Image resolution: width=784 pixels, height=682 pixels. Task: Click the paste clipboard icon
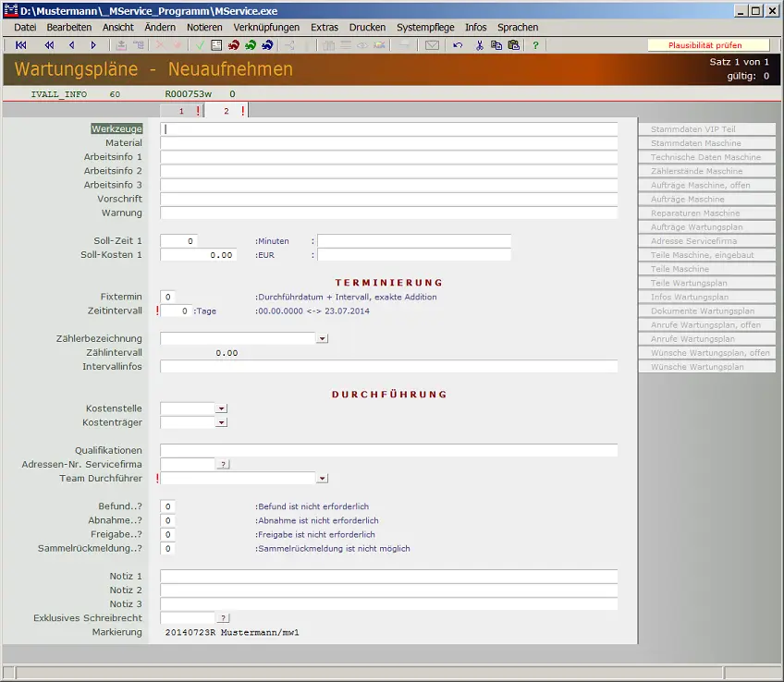(513, 45)
